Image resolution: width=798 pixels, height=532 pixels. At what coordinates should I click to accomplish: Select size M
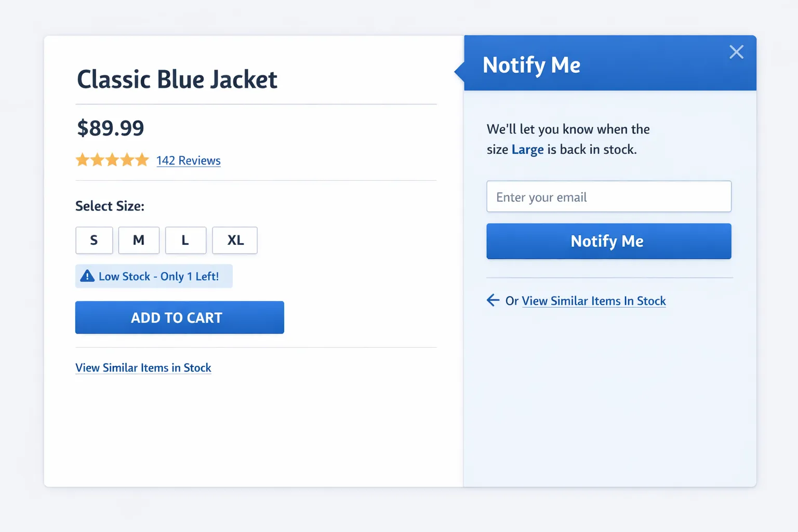[138, 240]
